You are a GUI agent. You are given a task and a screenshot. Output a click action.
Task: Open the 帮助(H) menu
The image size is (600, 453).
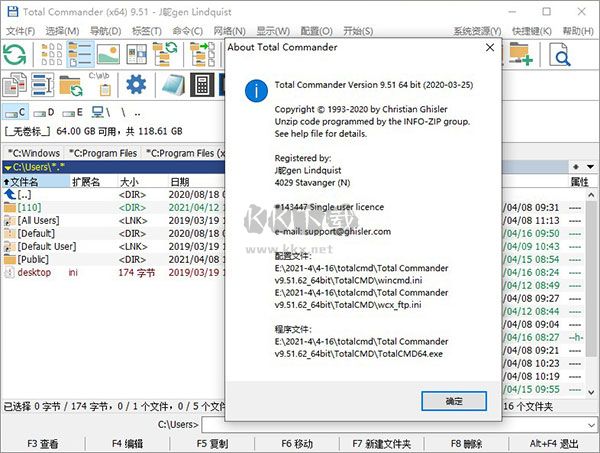coord(578,31)
